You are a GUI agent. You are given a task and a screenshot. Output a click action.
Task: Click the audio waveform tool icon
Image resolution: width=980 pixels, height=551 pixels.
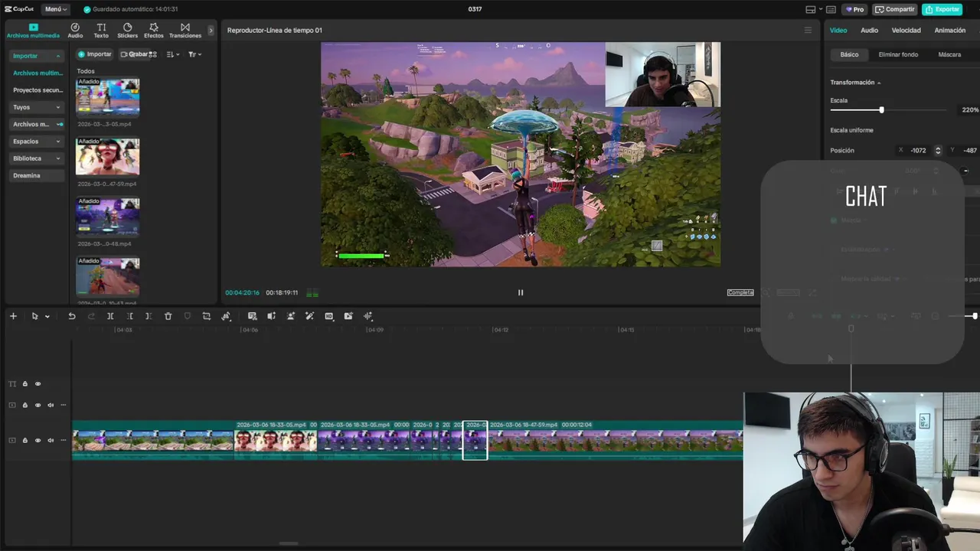[x=367, y=316]
